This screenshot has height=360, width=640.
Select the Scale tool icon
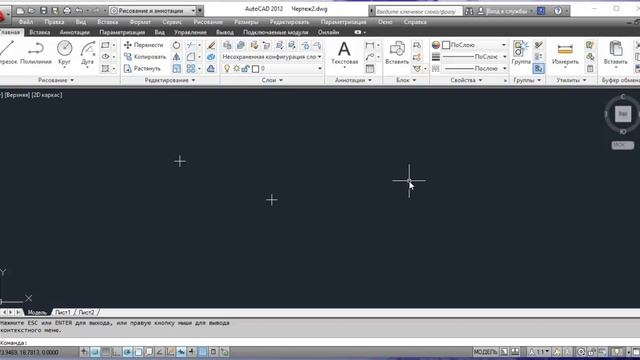click(x=176, y=69)
